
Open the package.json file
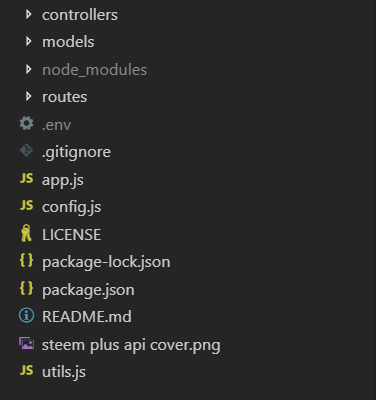(x=88, y=290)
